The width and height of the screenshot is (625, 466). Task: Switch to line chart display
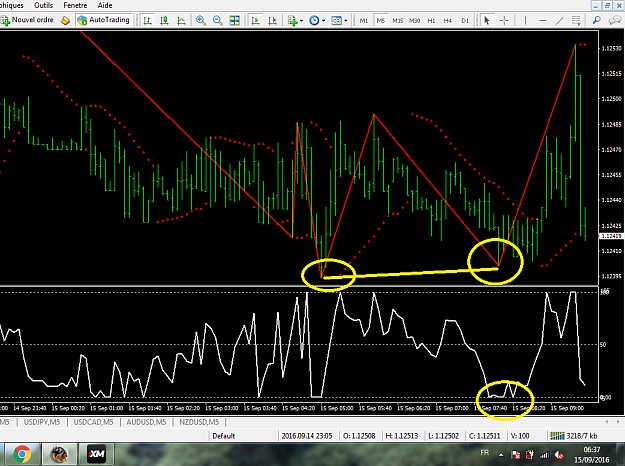coord(181,20)
